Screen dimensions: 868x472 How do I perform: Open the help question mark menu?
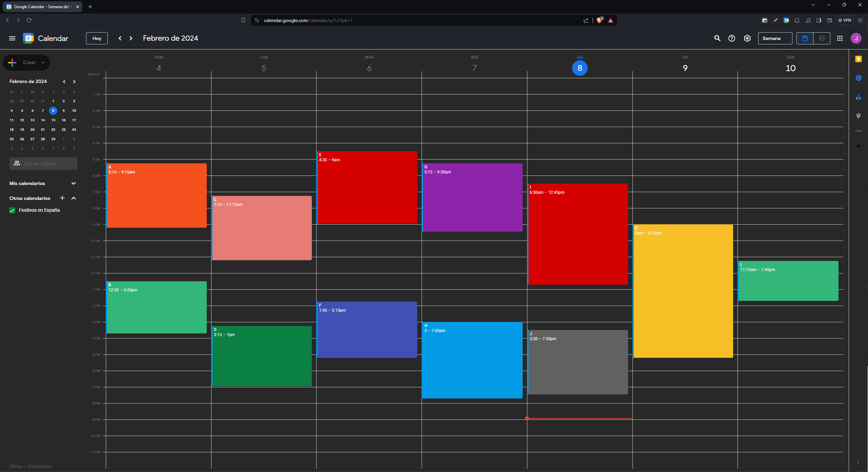tap(732, 38)
